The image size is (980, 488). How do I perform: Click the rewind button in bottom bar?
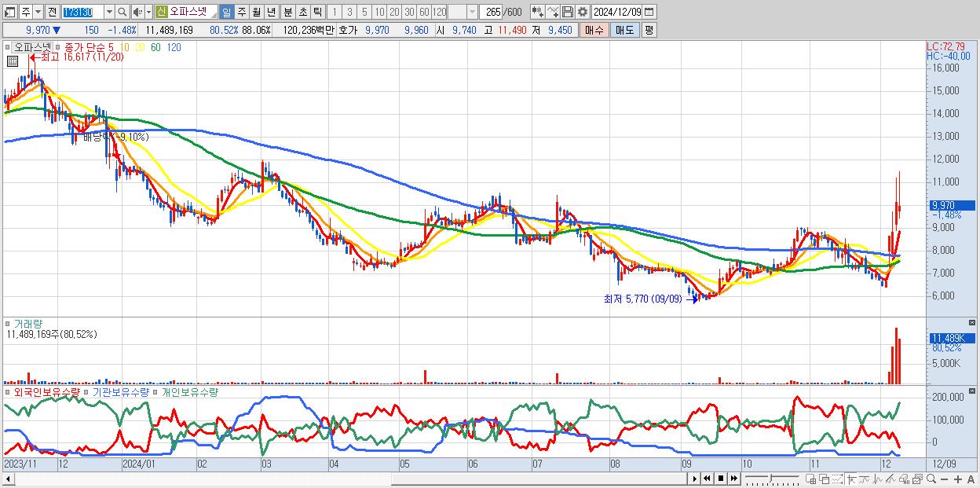pyautogui.click(x=707, y=479)
